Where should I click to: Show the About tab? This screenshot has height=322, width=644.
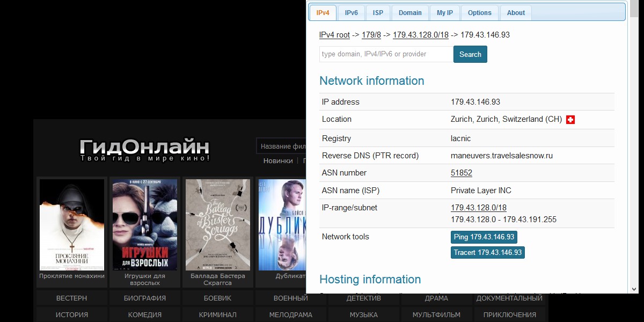pyautogui.click(x=516, y=13)
